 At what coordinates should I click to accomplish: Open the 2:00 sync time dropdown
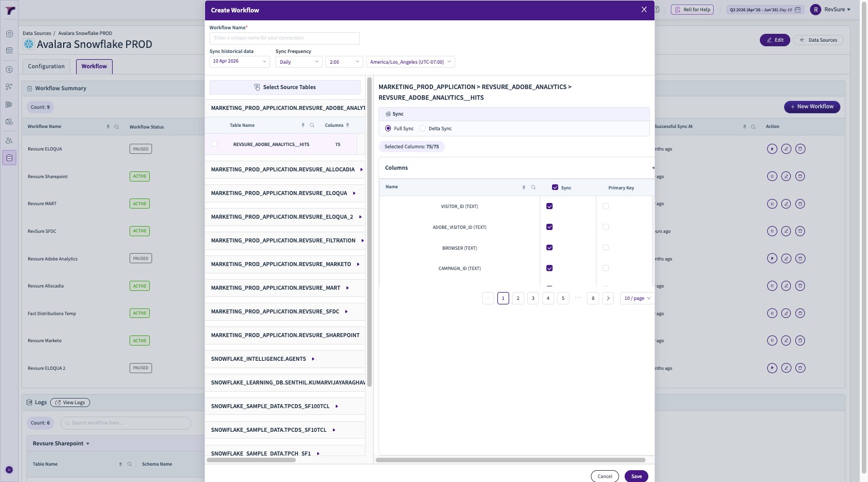tap(344, 62)
